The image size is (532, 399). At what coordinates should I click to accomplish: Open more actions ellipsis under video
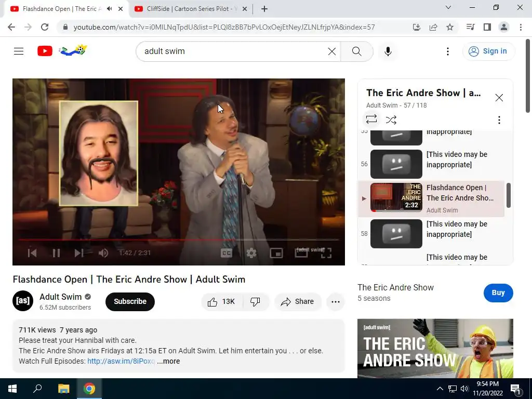pos(335,302)
